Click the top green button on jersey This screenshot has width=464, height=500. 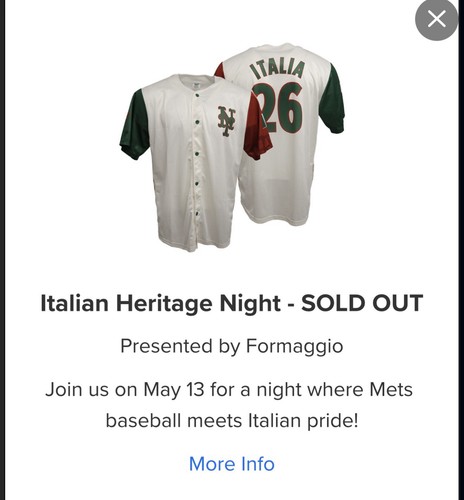pos(197,96)
